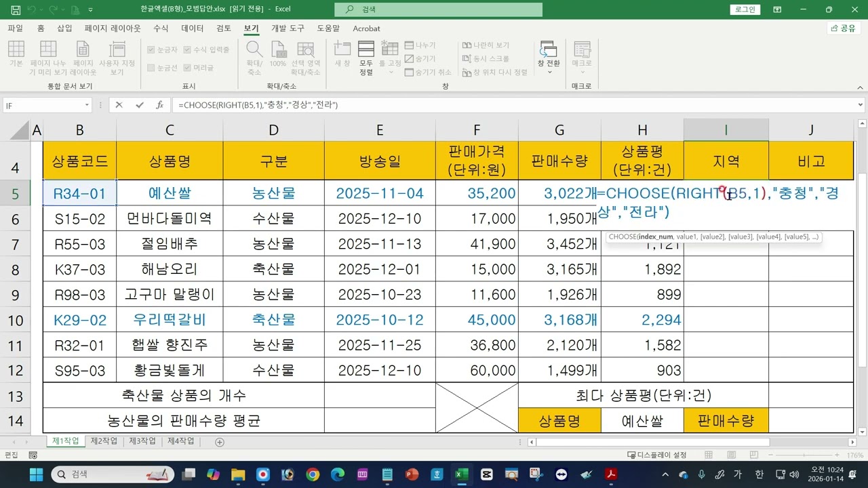Open the Acrobat tab
Screen dimensions: 868x488
(366, 28)
